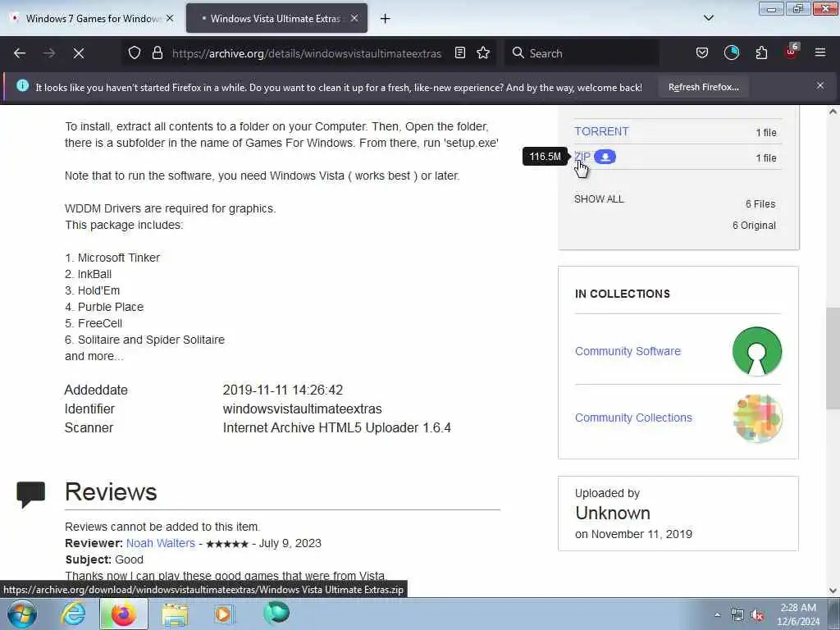Click the round blue extension toolbar icon
Screen dimensions: 840x630
pos(731,53)
